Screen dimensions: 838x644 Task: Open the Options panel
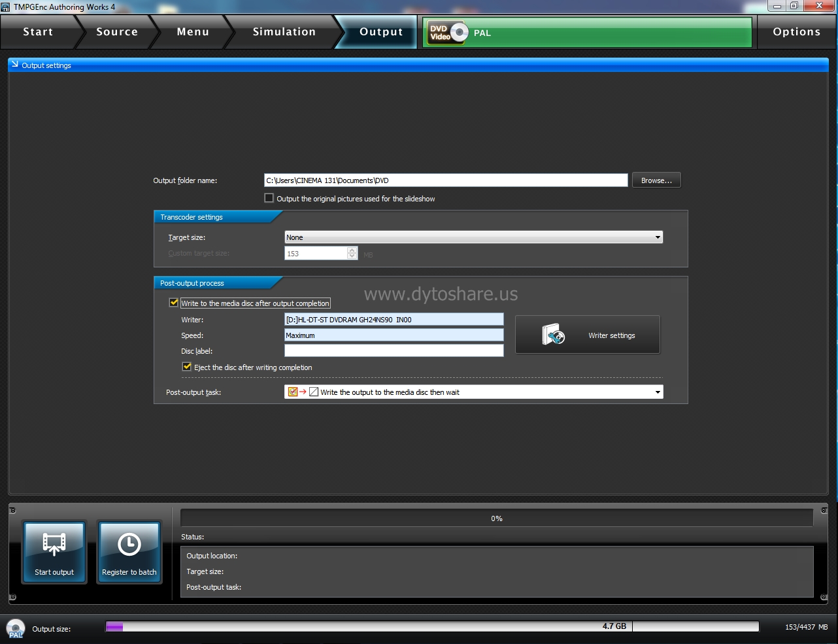click(796, 31)
